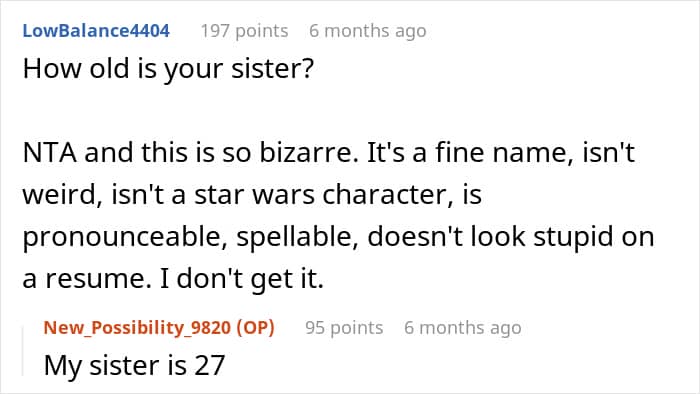The image size is (700, 394).
Task: Open the reply's "6 months ago" permalink
Action: 462,328
